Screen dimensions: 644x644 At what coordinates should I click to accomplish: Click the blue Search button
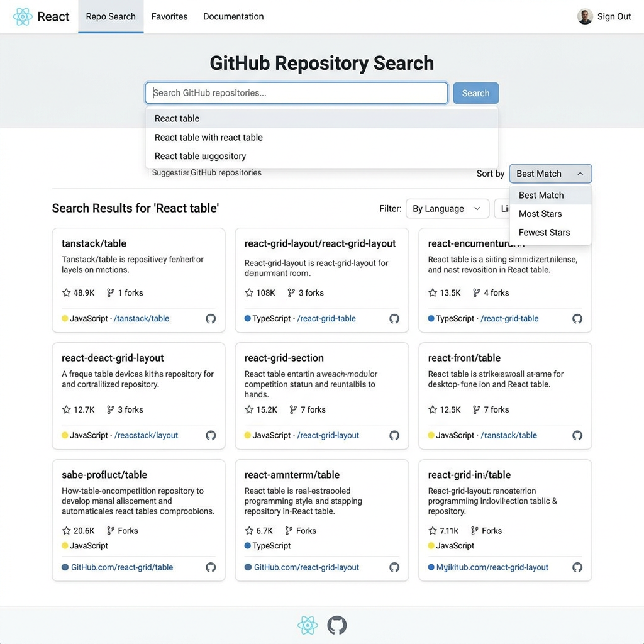[475, 93]
